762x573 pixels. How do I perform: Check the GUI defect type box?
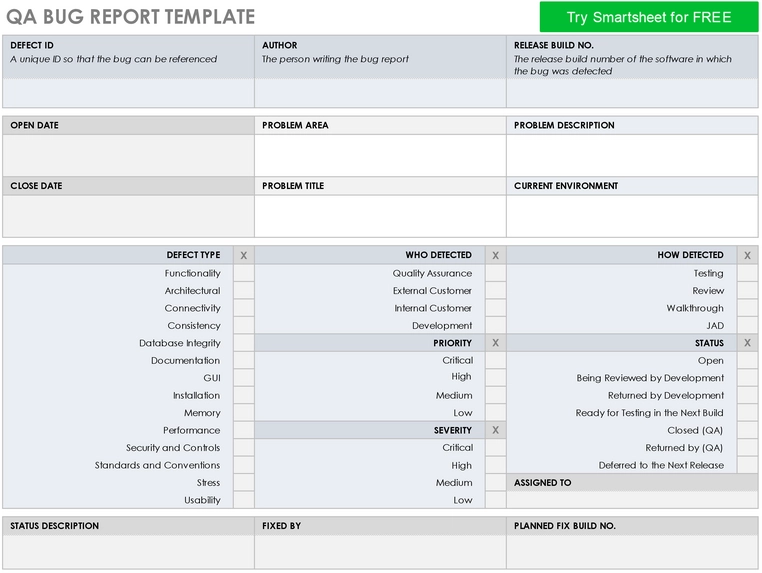pos(243,378)
